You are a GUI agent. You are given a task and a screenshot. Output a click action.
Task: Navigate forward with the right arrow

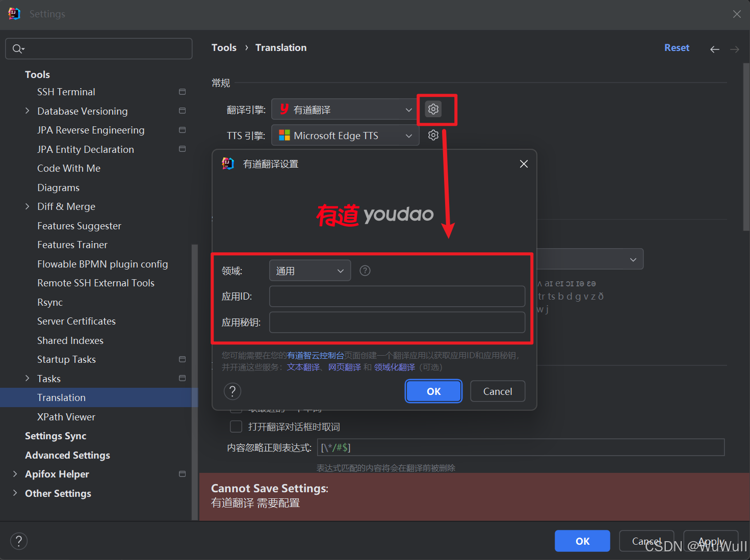point(735,49)
